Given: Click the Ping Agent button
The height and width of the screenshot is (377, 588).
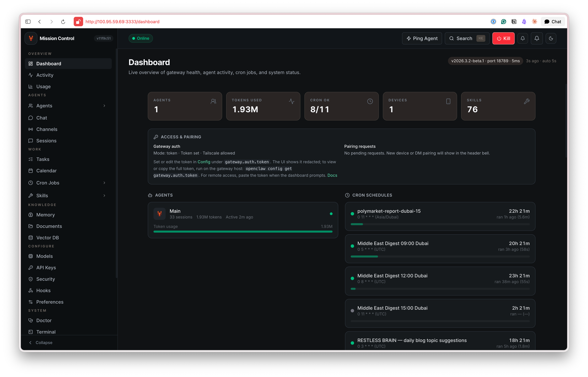Looking at the screenshot, I should click(422, 38).
